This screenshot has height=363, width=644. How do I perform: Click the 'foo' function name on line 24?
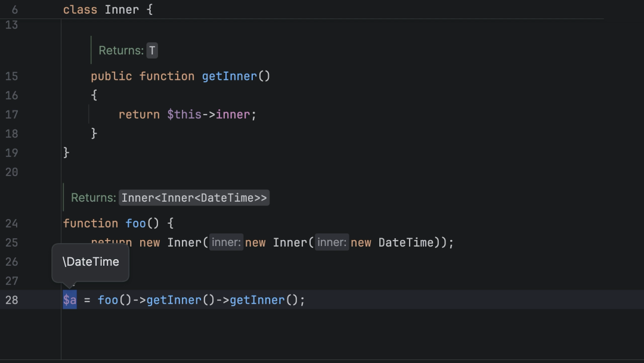click(135, 224)
